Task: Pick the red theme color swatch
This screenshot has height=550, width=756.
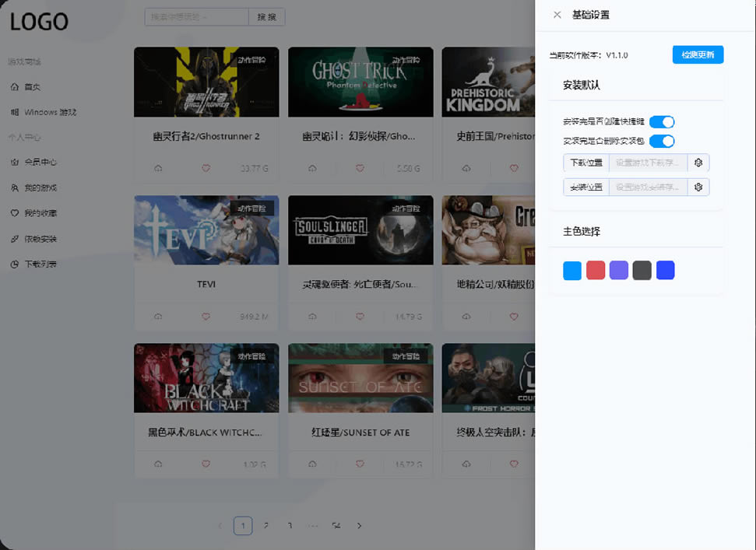Action: coord(596,270)
